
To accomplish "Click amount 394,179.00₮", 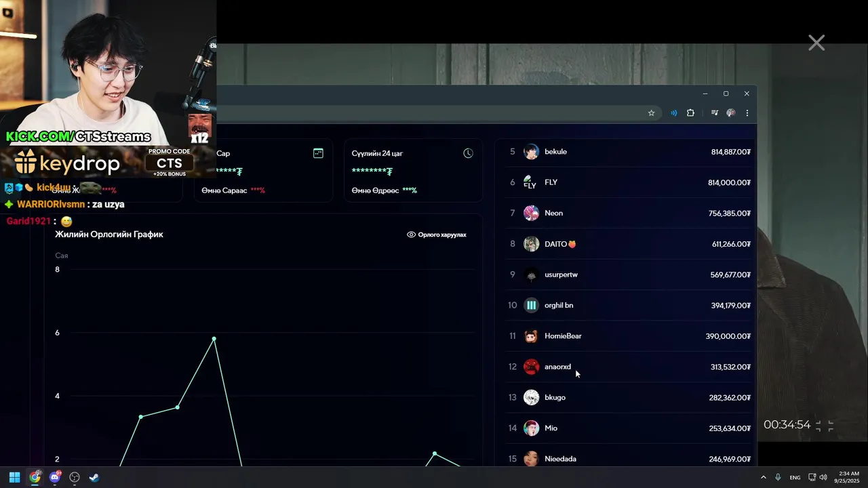I will (730, 305).
